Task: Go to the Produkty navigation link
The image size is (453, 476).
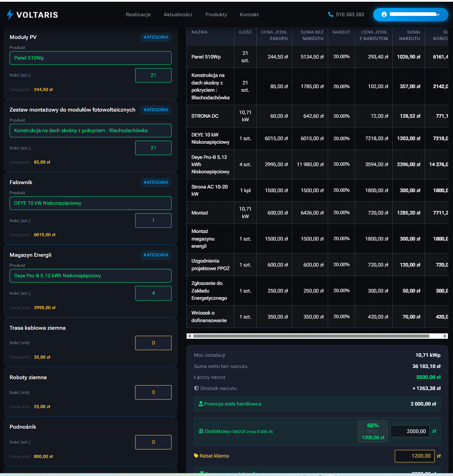Action: click(x=216, y=14)
